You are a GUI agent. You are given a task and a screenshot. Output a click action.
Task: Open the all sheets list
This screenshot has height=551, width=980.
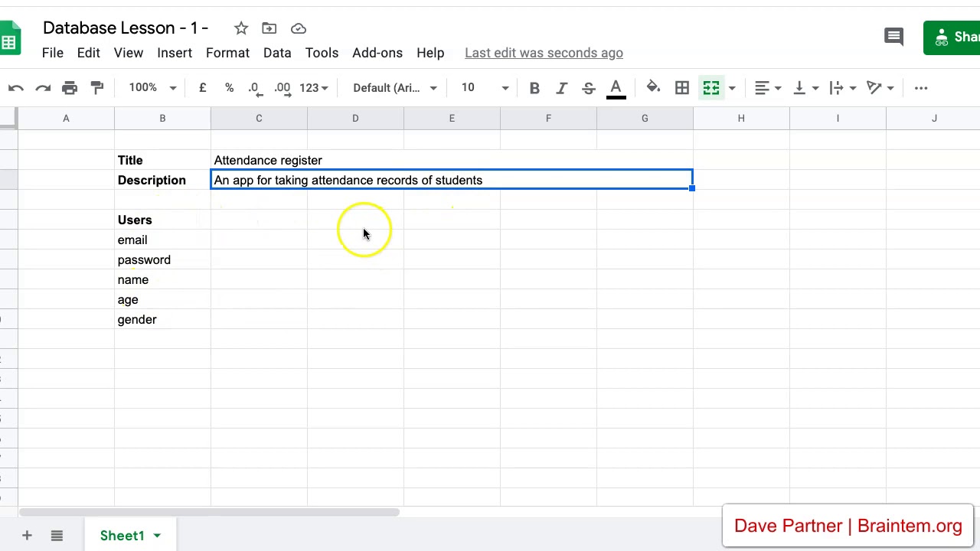tap(57, 536)
